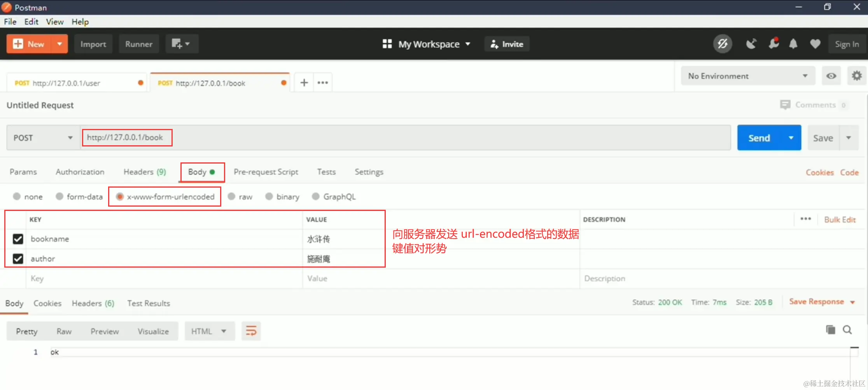The image size is (868, 390).
Task: Click the heart icon in the header
Action: pos(815,44)
